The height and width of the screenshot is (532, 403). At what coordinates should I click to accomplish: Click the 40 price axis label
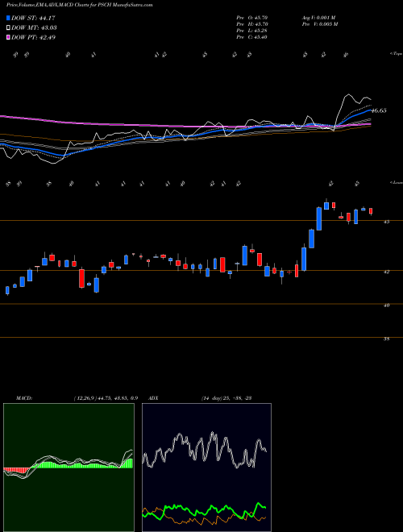pos(387,305)
